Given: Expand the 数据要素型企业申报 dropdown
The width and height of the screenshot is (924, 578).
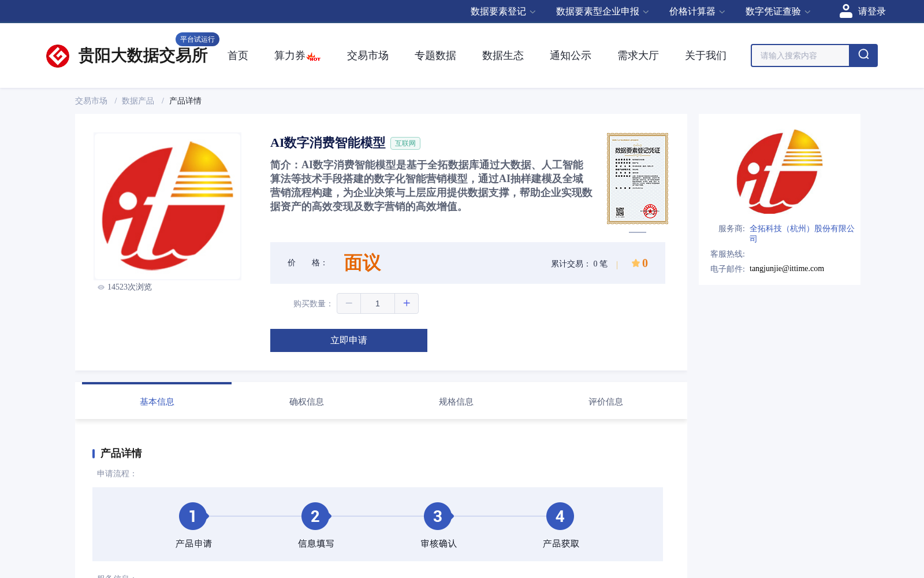Looking at the screenshot, I should pos(602,12).
